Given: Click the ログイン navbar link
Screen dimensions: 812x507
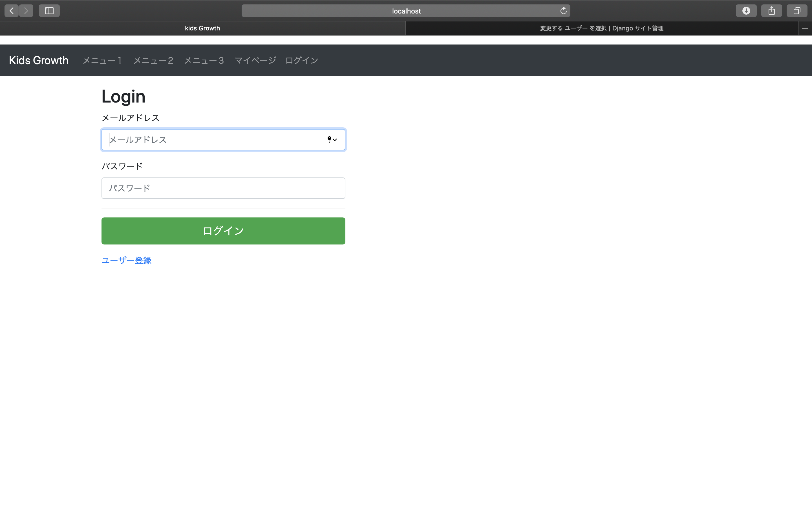Looking at the screenshot, I should (302, 60).
